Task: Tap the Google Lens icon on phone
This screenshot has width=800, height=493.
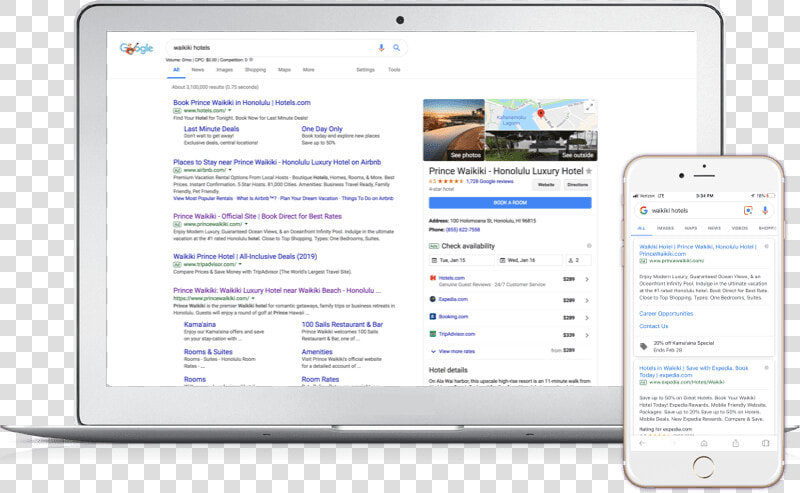Action: click(x=748, y=210)
